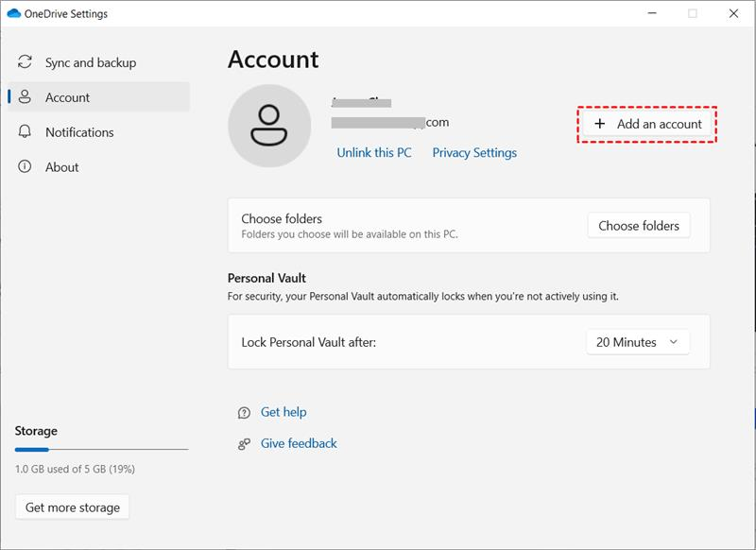The image size is (756, 550).
Task: Click the info circle icon in sidebar
Action: 25,166
